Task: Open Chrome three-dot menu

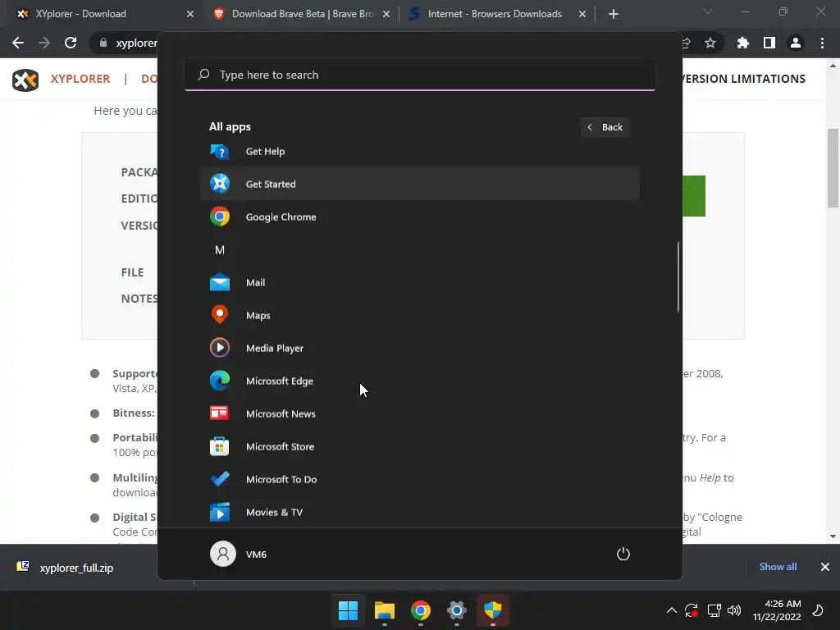Action: tap(822, 43)
